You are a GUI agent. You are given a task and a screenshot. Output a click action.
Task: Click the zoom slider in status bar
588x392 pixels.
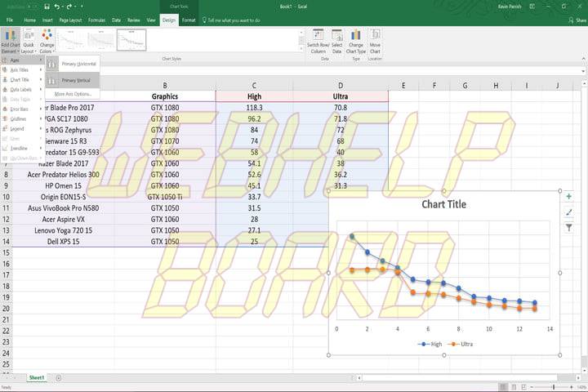(x=553, y=387)
